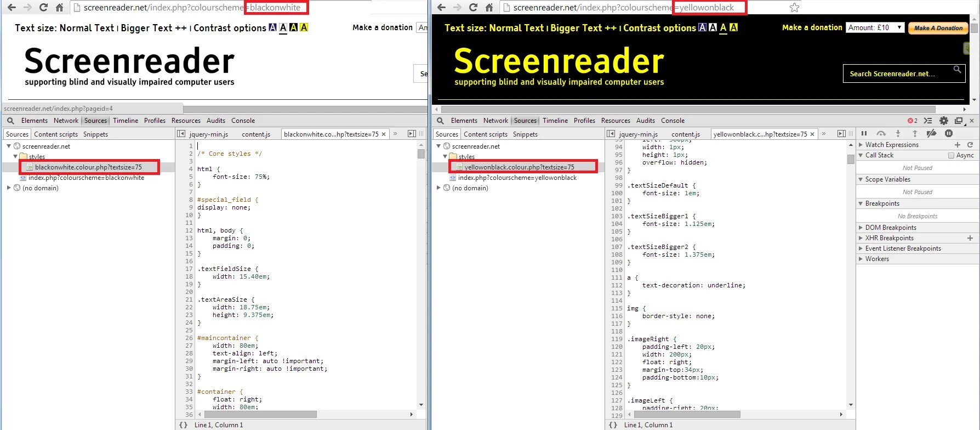Pretty print source in right DevTools

pyautogui.click(x=613, y=425)
